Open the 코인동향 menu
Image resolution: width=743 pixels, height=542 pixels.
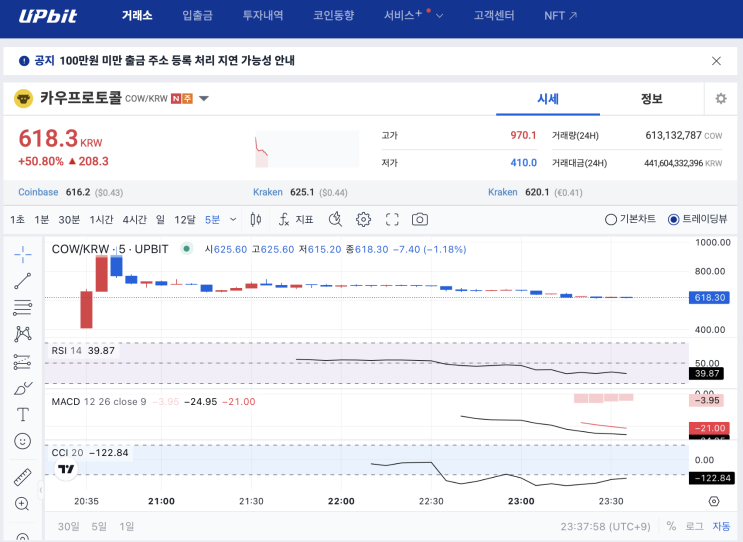[x=334, y=16]
